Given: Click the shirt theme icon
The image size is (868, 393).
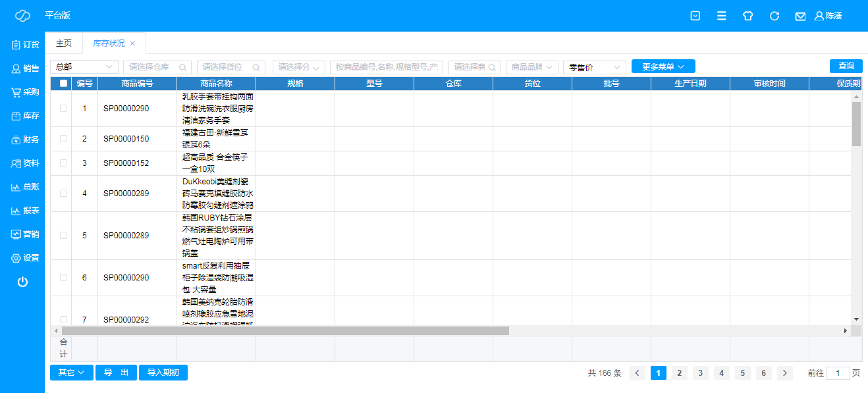Looking at the screenshot, I should (747, 16).
